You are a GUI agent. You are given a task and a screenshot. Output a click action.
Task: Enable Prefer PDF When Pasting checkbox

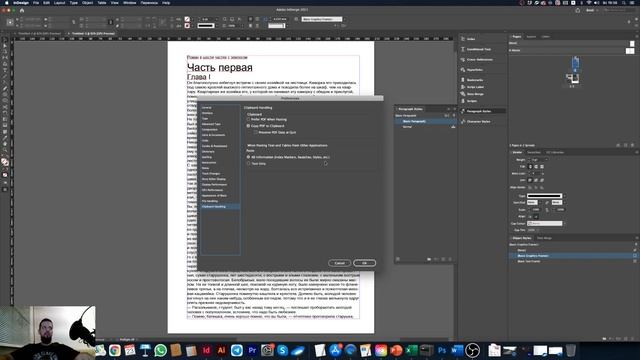tap(248, 119)
